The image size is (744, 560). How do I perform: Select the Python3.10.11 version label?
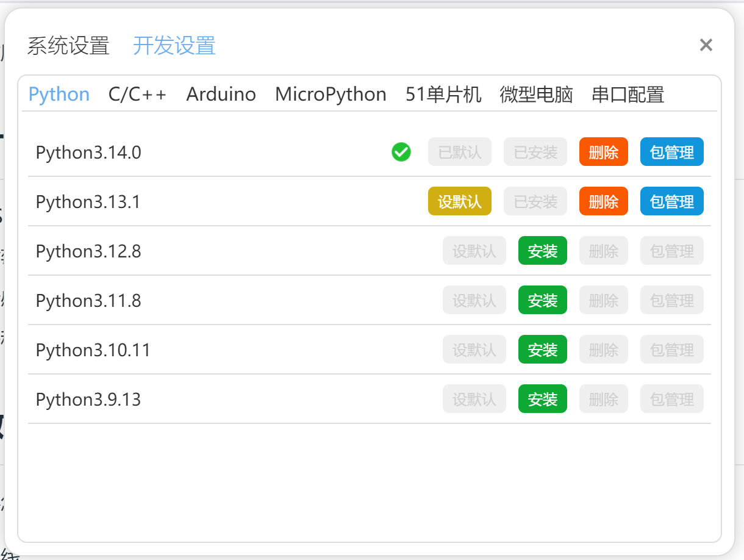click(x=93, y=350)
